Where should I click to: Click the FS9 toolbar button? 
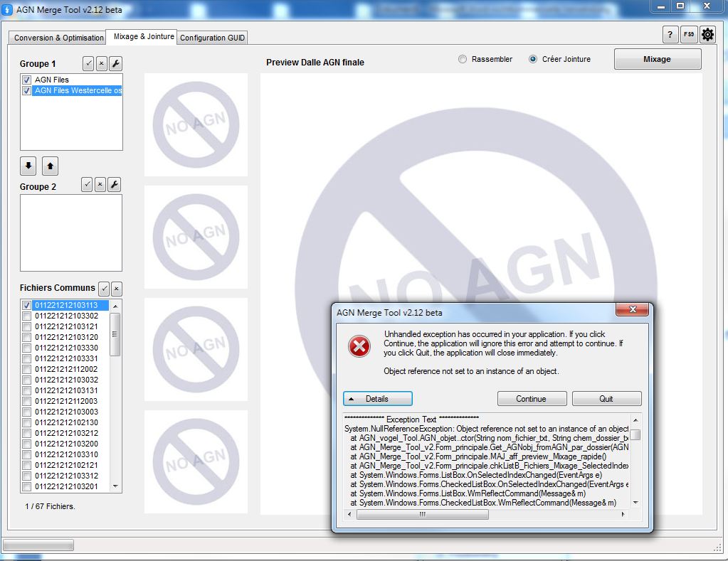click(689, 34)
